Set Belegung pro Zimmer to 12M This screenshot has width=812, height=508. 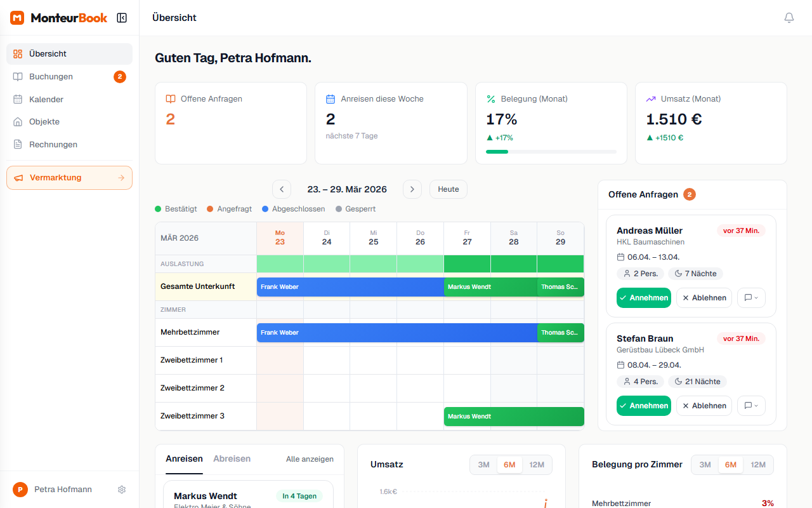[758, 465]
